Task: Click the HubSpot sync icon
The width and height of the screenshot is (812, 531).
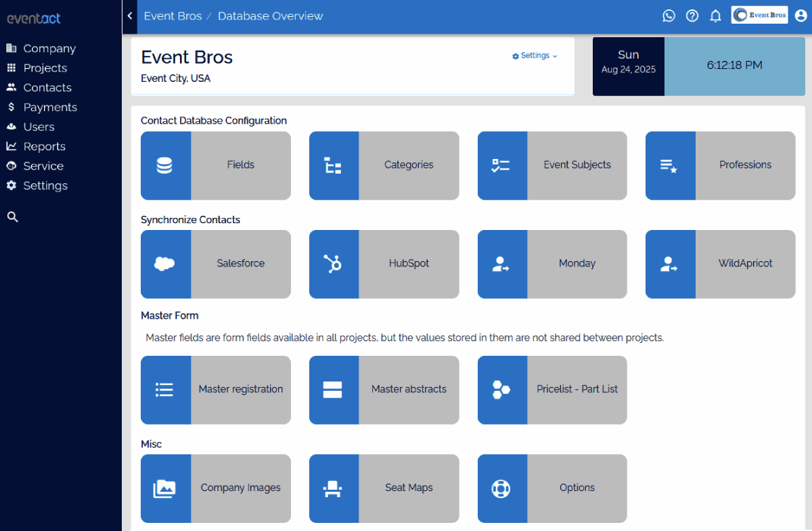Action: pyautogui.click(x=333, y=264)
